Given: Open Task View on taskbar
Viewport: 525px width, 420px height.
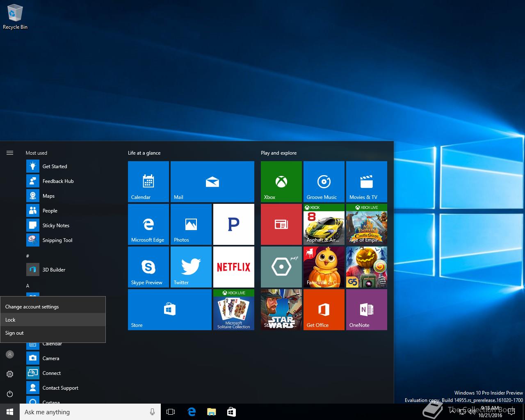Looking at the screenshot, I should click(x=171, y=412).
